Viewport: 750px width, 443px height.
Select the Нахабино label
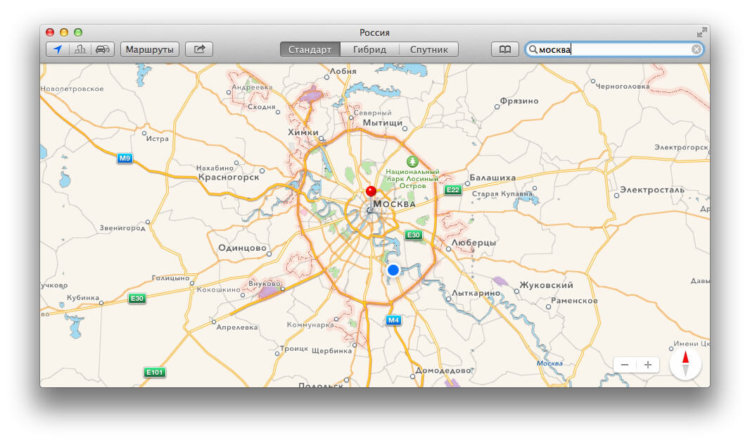(215, 168)
